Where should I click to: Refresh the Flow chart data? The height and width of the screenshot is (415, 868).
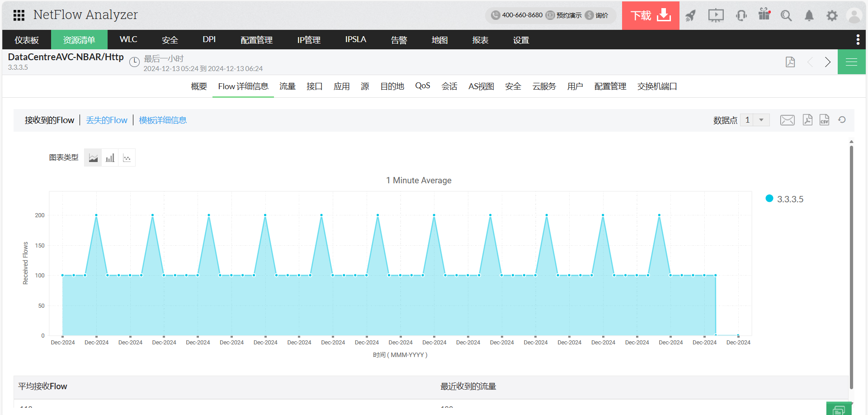(x=842, y=120)
